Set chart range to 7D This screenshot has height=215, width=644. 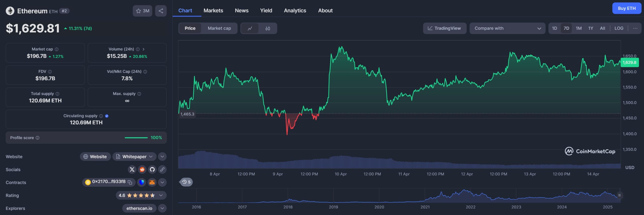pyautogui.click(x=566, y=28)
